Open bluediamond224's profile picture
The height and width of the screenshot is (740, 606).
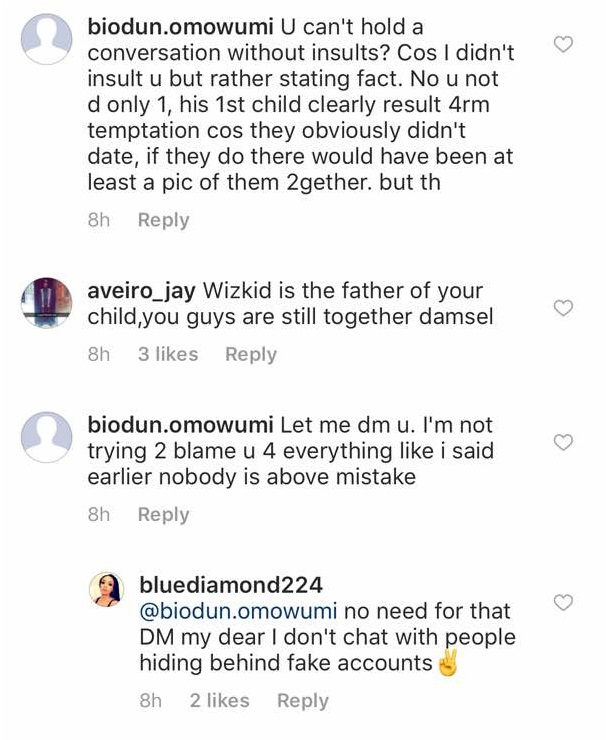[107, 590]
